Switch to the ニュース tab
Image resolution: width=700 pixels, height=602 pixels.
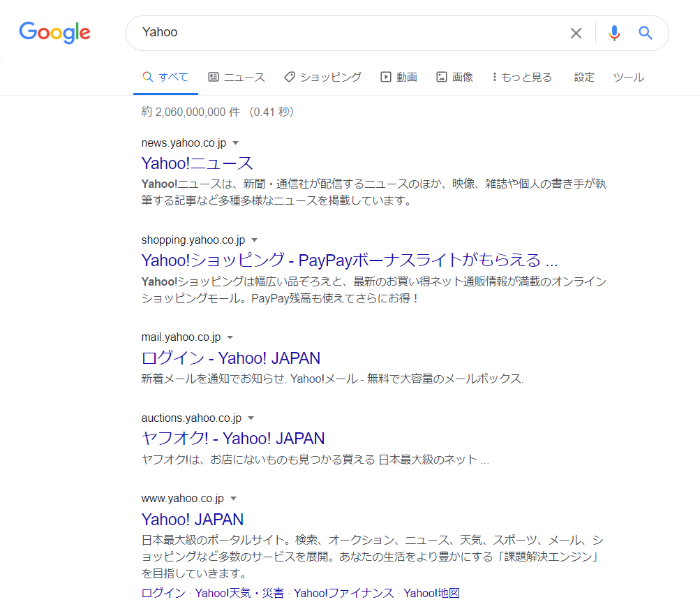(237, 78)
